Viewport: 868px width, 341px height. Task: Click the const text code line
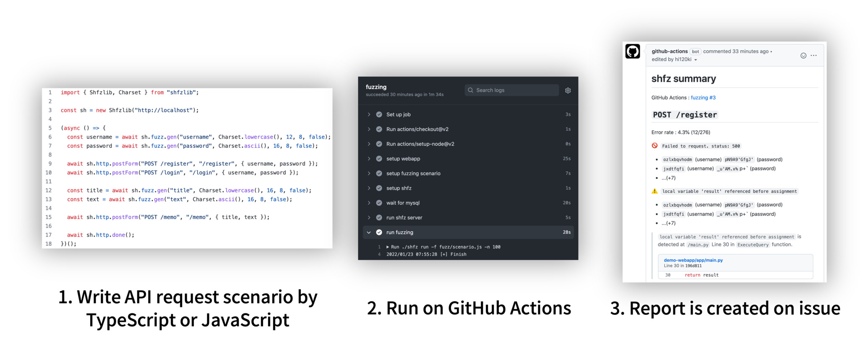point(180,199)
